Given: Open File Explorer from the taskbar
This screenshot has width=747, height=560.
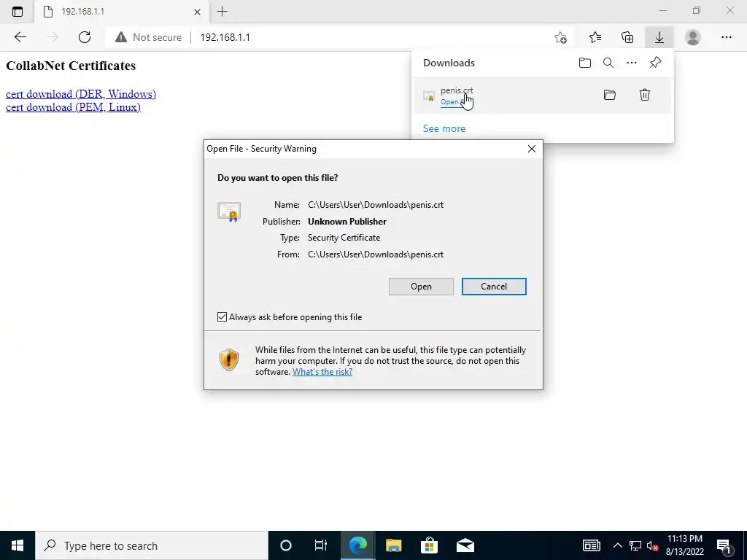Looking at the screenshot, I should point(393,545).
